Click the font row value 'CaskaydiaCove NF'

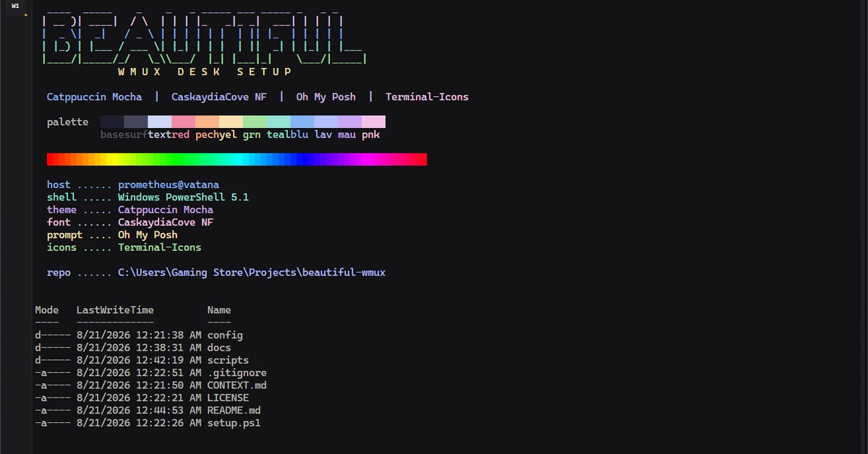click(x=166, y=223)
